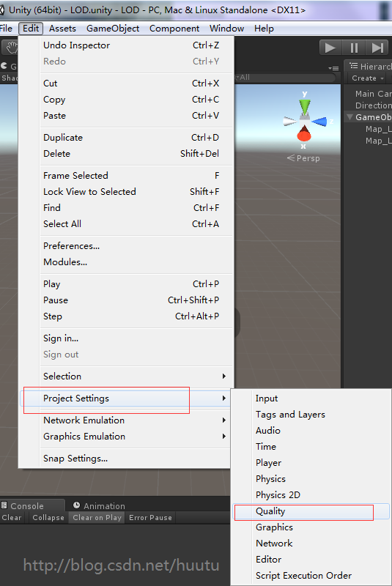
Task: Choose Frame Selected
Action: pyautogui.click(x=125, y=176)
